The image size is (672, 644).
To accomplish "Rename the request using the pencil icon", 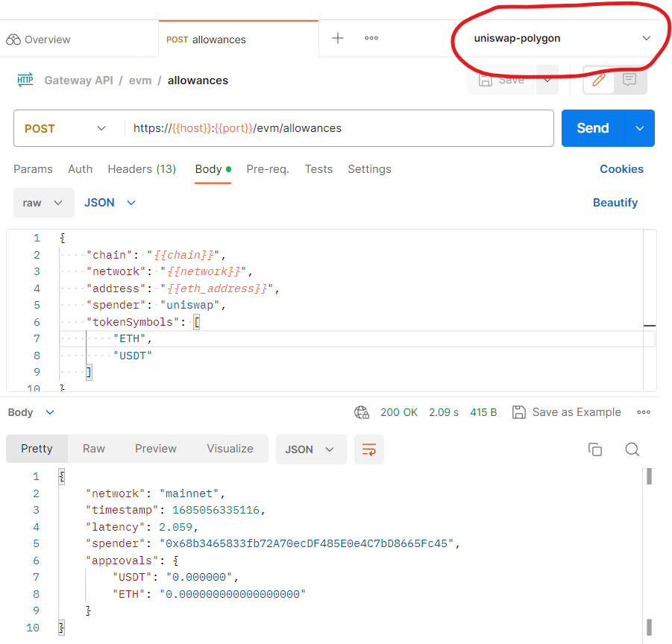I will coord(599,80).
